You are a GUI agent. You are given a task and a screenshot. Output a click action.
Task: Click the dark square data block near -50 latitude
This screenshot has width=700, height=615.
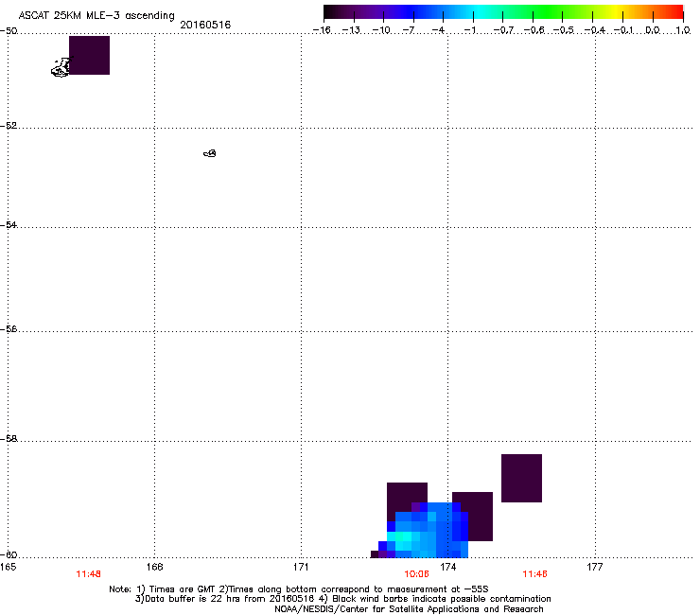click(89, 56)
